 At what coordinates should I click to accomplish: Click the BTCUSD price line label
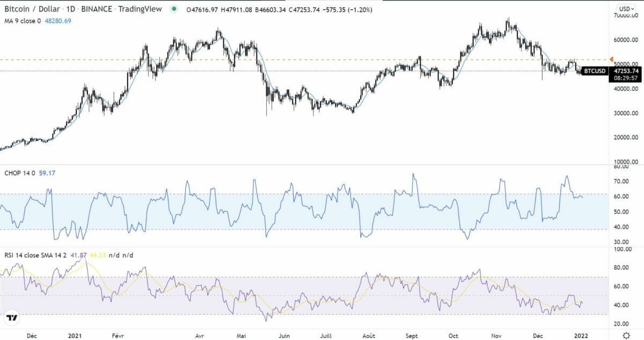[594, 71]
